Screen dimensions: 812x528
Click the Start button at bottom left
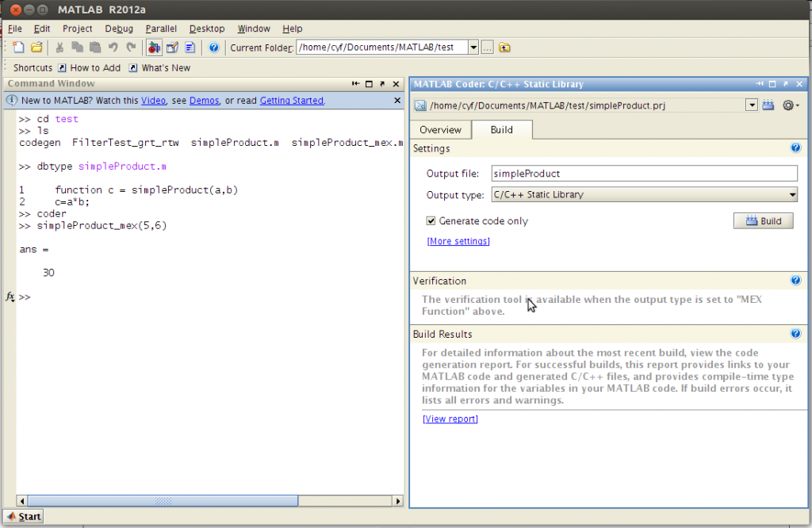tap(22, 516)
